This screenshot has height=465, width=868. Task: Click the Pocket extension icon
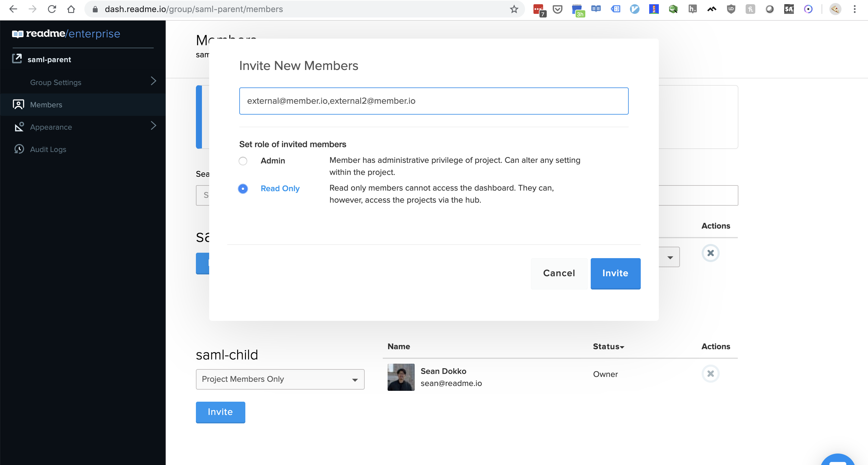[558, 9]
